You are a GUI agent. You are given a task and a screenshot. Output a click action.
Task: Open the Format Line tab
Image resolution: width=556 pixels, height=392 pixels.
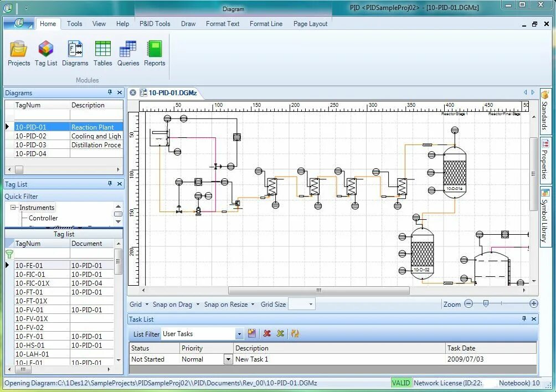[x=266, y=24]
